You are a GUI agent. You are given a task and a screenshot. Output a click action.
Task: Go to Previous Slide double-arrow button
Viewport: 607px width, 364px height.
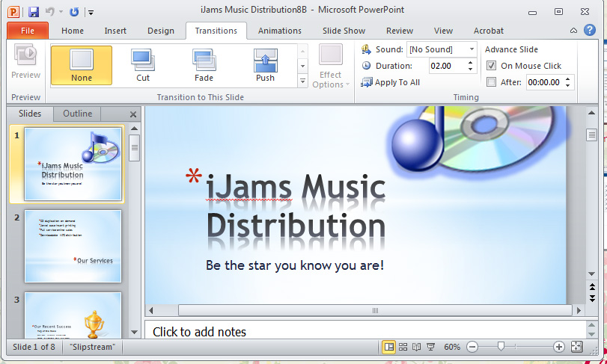[x=592, y=287]
